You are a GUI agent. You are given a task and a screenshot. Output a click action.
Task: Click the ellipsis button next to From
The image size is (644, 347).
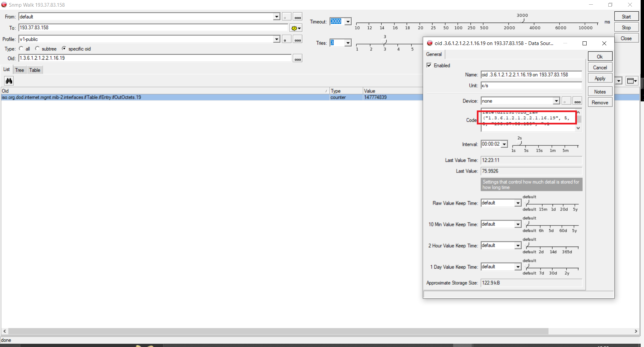298,17
